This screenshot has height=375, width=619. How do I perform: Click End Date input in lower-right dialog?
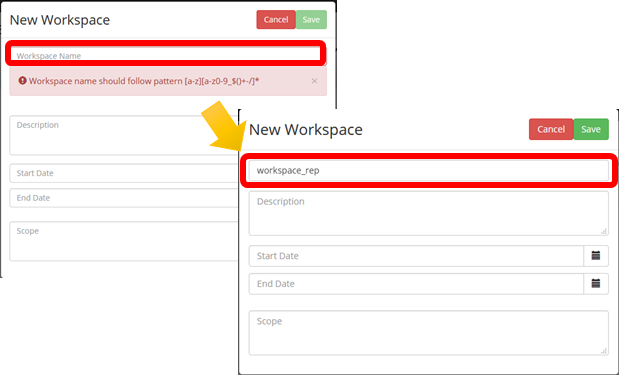click(x=416, y=283)
